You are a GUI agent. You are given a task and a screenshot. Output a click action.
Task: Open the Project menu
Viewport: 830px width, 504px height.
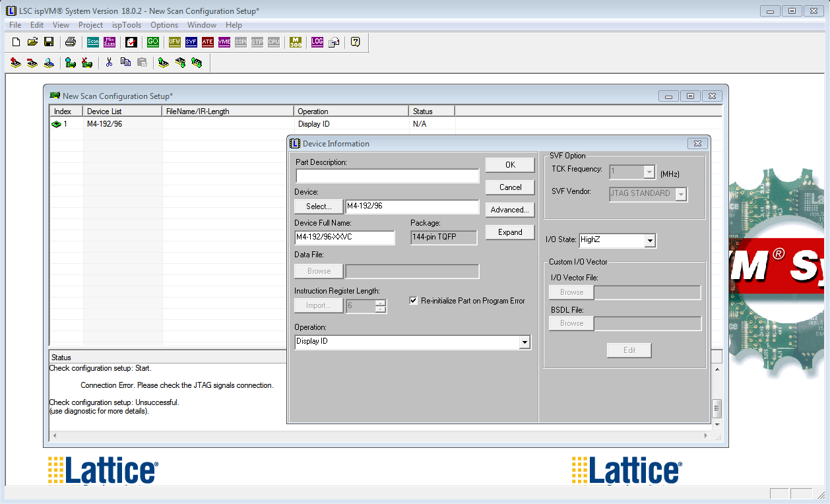click(x=90, y=25)
